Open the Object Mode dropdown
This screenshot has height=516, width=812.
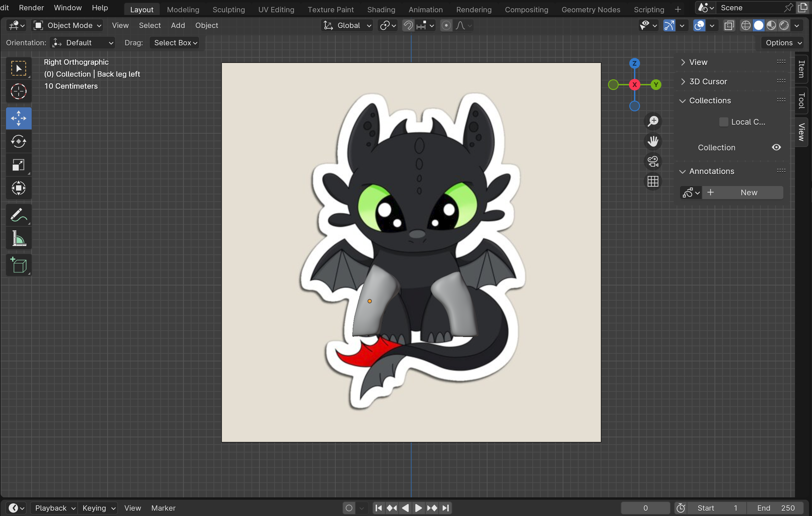pyautogui.click(x=67, y=25)
